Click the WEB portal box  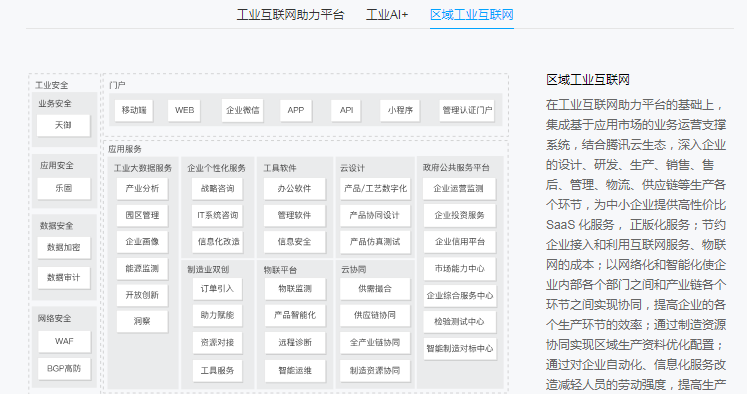click(x=184, y=111)
